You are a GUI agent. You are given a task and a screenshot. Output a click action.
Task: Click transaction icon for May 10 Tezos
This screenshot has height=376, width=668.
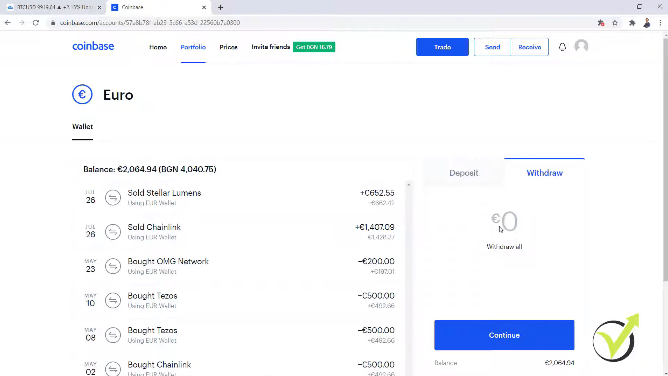[x=113, y=300]
